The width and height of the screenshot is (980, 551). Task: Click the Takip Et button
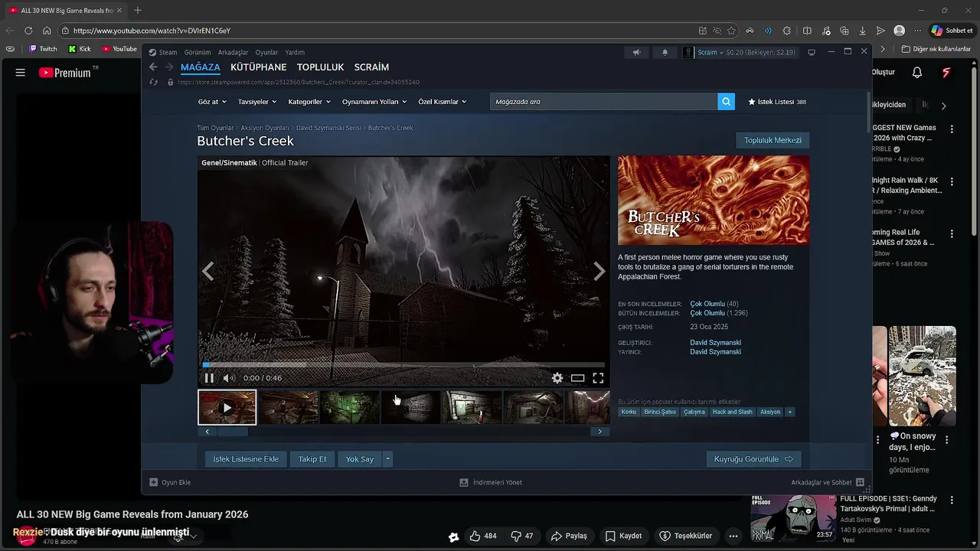tap(312, 459)
